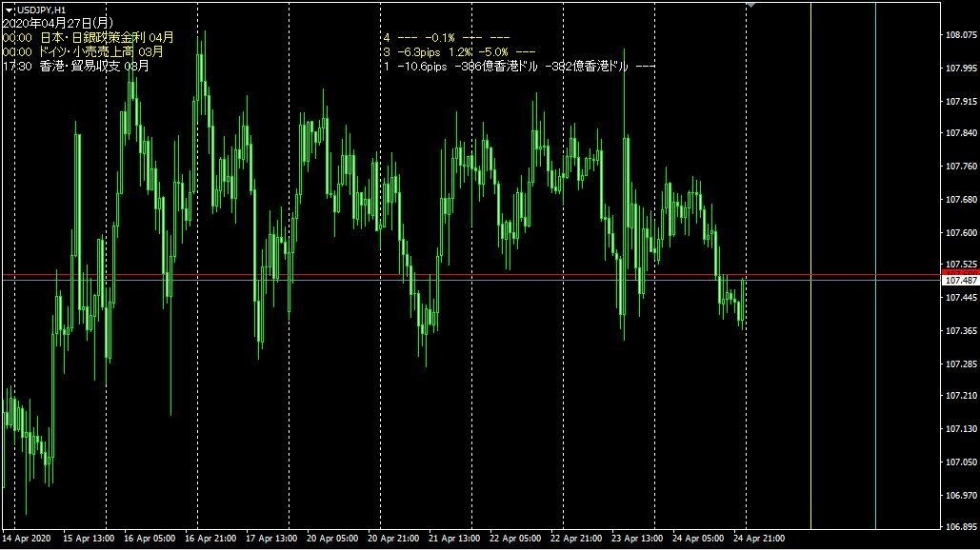Click the 16 Apr 21:00 time label
Screen dimensions: 980x550
(x=210, y=539)
